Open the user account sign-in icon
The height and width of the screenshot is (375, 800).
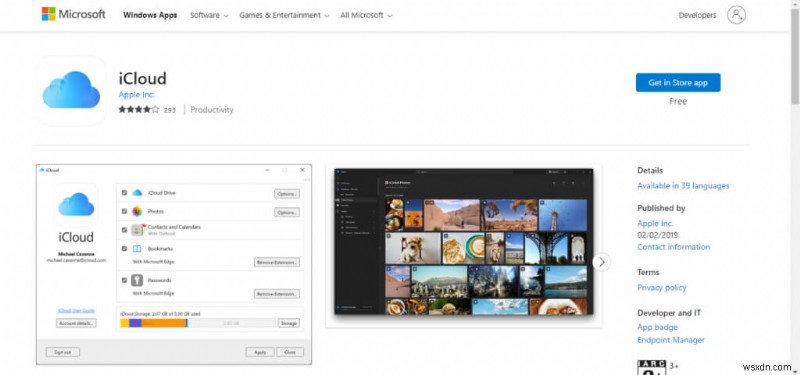(736, 15)
